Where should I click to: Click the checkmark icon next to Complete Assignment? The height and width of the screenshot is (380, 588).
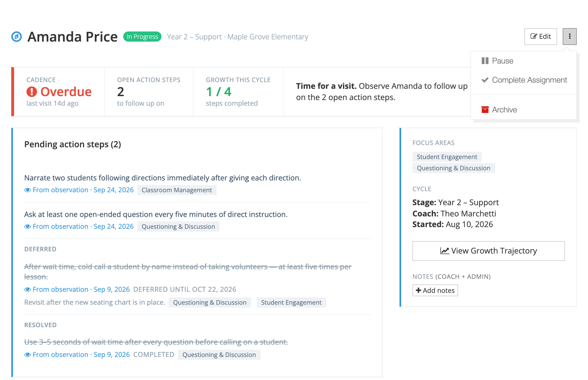(485, 80)
